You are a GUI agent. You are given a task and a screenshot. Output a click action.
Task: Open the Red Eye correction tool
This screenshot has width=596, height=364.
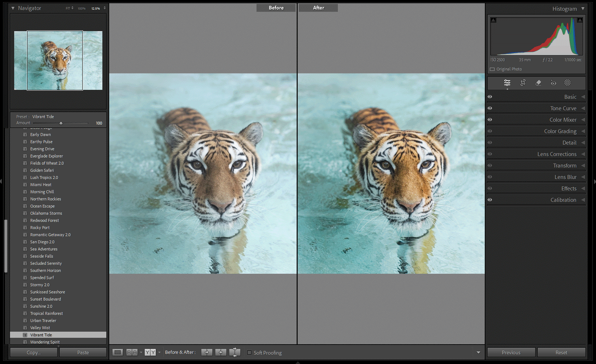pyautogui.click(x=553, y=83)
